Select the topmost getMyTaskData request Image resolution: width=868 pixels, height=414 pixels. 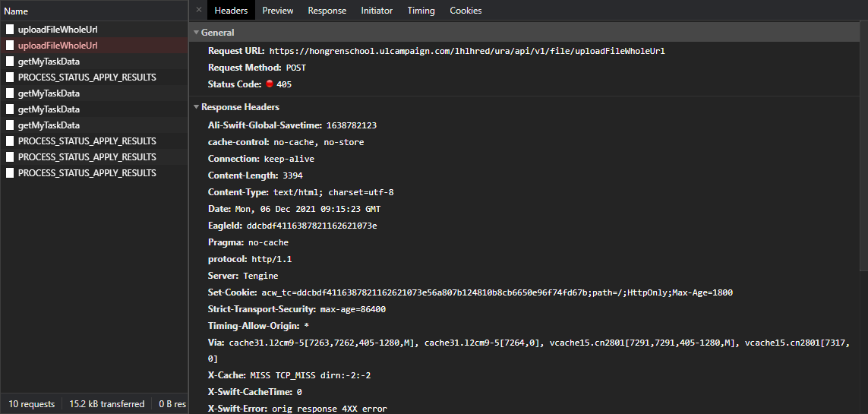94,62
